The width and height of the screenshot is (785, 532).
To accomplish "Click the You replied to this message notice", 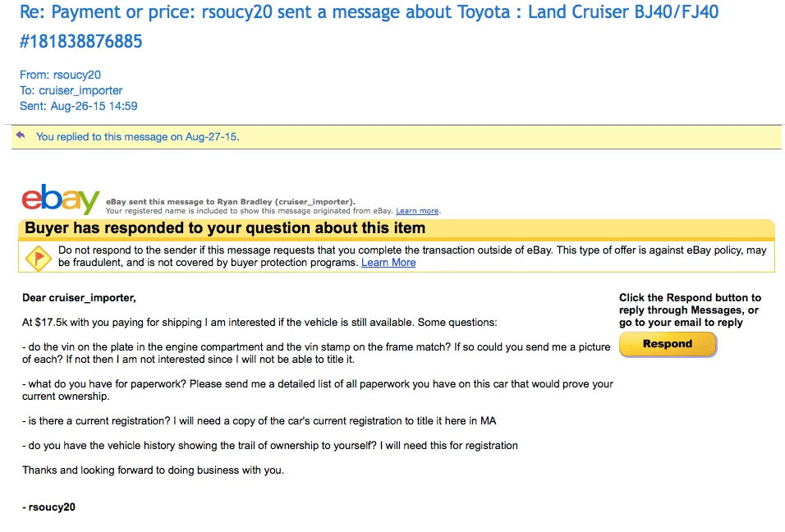I will [x=137, y=136].
